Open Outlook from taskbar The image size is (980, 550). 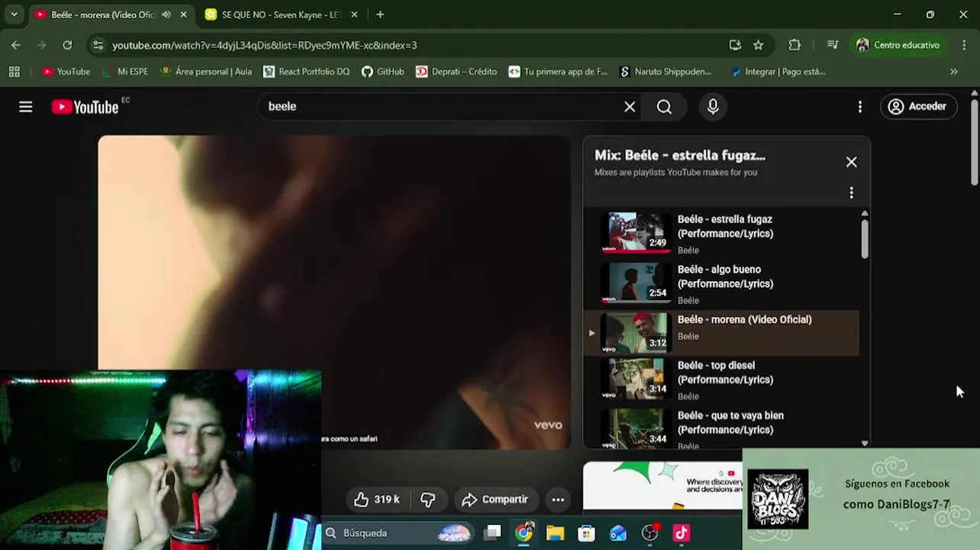[618, 533]
